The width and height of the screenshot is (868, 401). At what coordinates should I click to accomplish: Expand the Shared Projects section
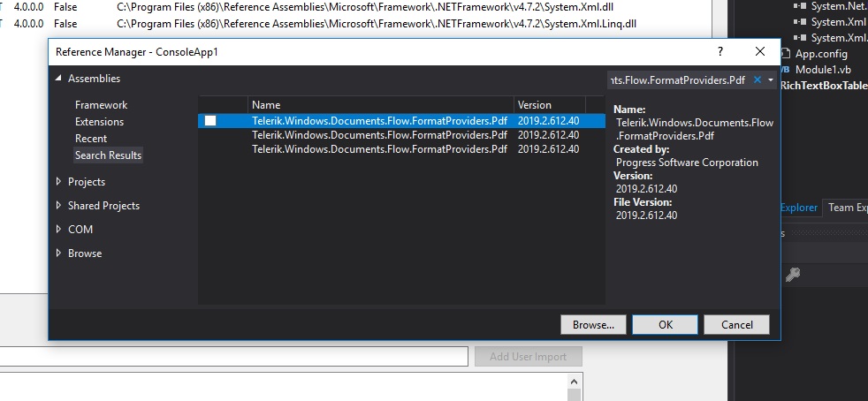(60, 206)
